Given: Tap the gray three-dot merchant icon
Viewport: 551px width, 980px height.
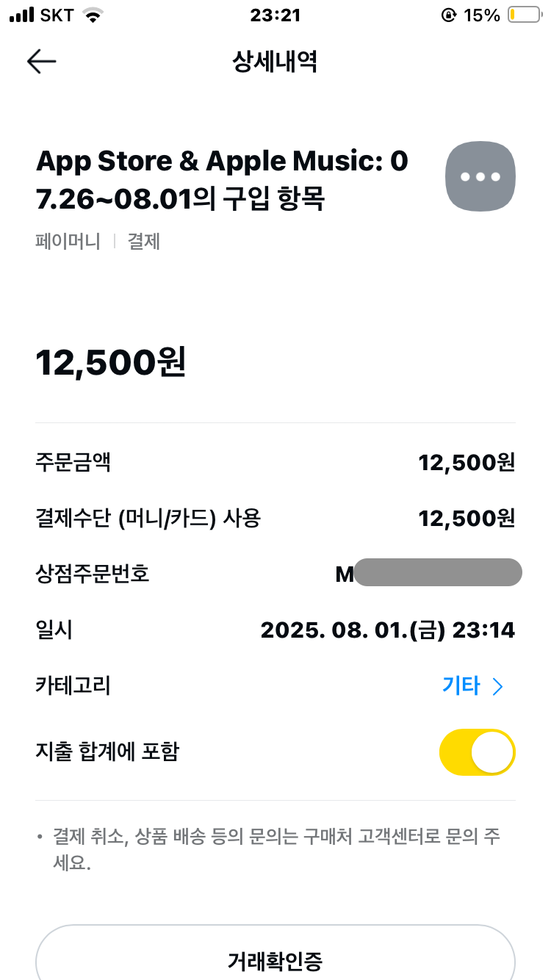Looking at the screenshot, I should click(x=480, y=176).
